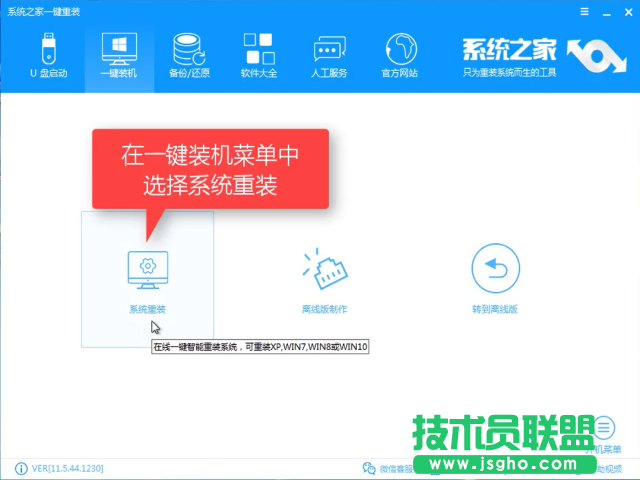Screen dimensions: 640x480
Task: Click the 系统重装 text label
Action: [x=147, y=309]
